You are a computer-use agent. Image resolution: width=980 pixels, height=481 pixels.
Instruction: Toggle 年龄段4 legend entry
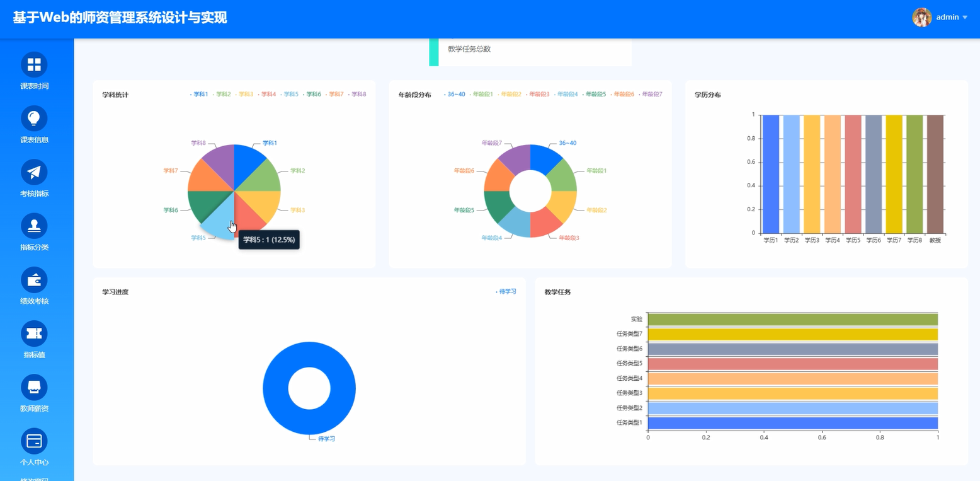[x=567, y=95]
